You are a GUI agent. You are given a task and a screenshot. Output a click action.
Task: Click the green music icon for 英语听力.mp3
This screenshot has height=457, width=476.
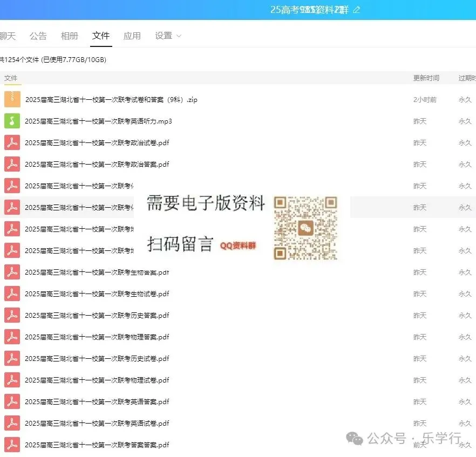coord(12,121)
